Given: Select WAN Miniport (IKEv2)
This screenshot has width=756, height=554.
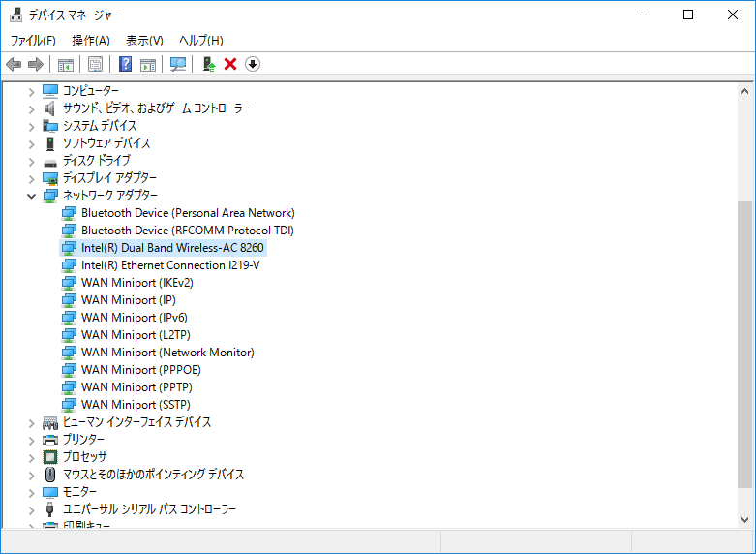Looking at the screenshot, I should coord(137,283).
